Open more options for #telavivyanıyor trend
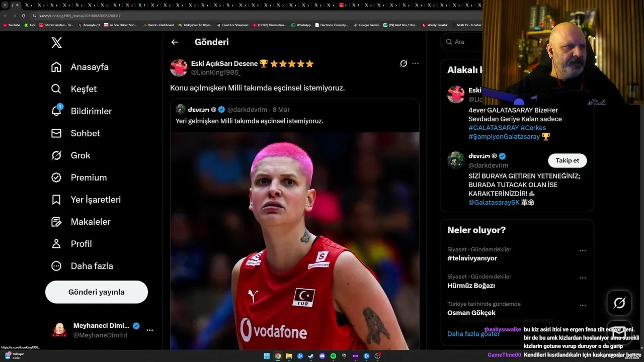This screenshot has width=644, height=362. [583, 250]
